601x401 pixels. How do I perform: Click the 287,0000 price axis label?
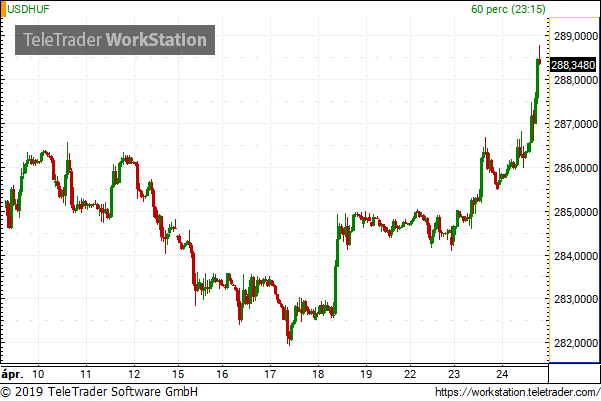[576, 124]
